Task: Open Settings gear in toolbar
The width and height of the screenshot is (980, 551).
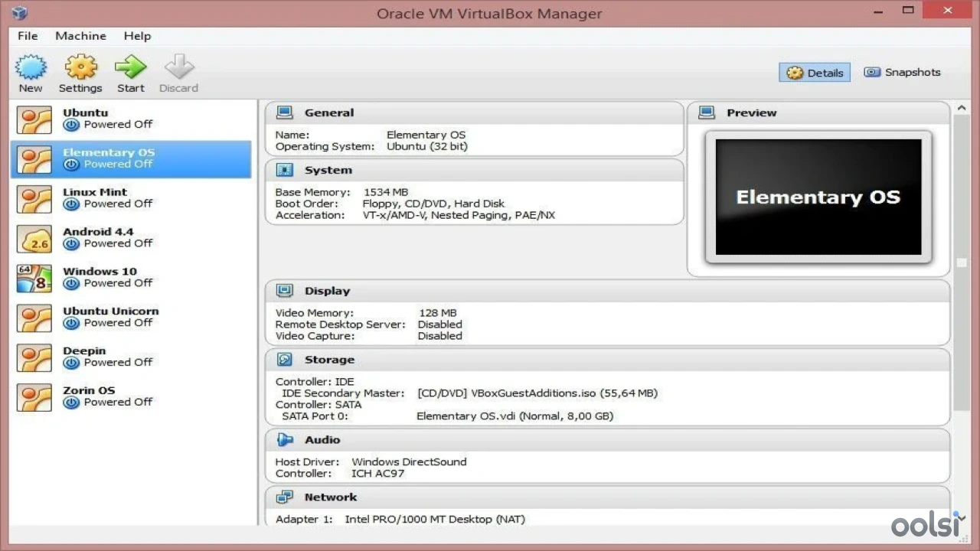Action: point(80,67)
